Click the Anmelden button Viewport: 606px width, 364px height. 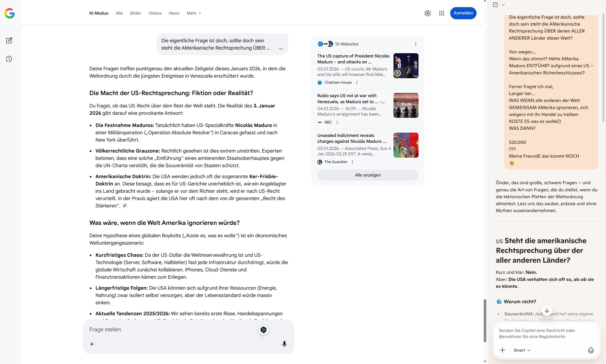click(463, 13)
